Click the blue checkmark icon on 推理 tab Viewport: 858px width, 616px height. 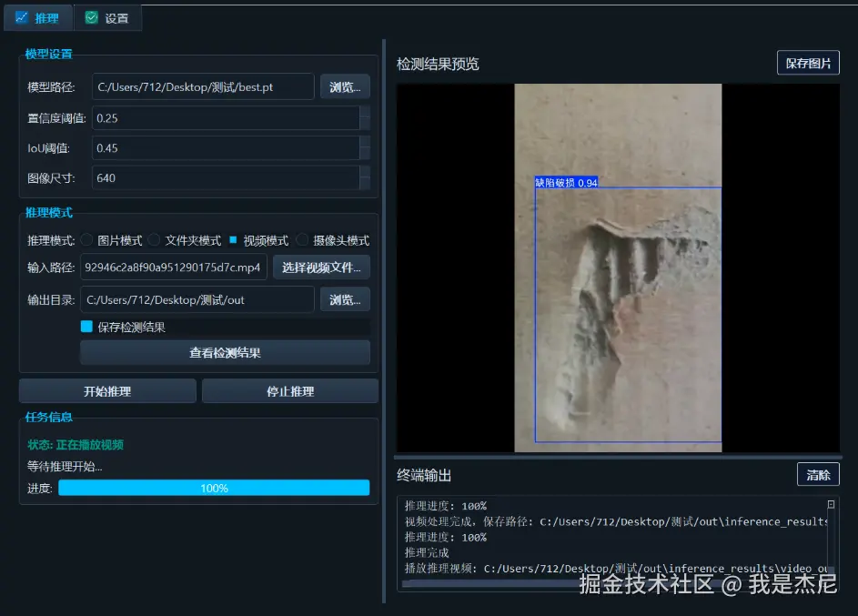[20, 17]
